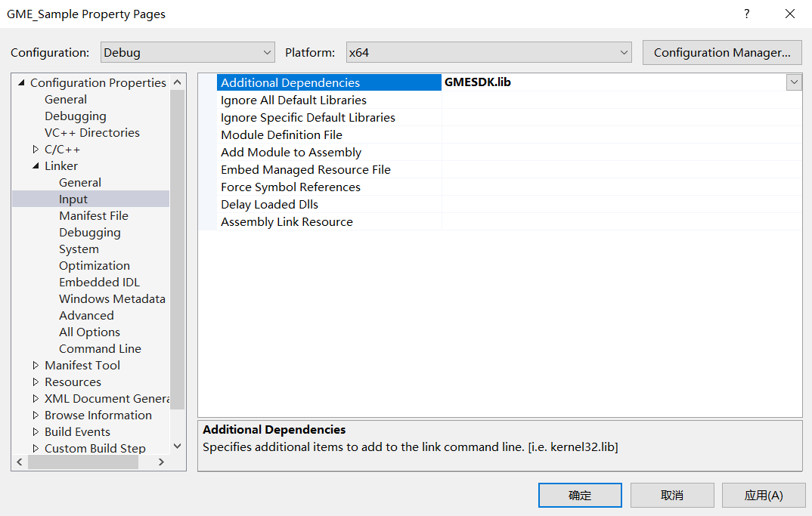Select the Assembly Link Resource property

pos(287,221)
